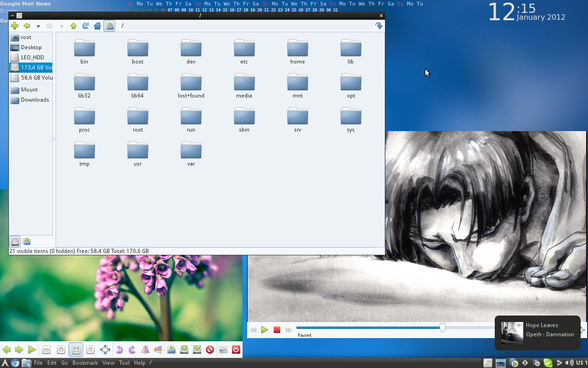588x368 pixels.
Task: Go to the parent folder with the up arrow
Action: [x=73, y=26]
